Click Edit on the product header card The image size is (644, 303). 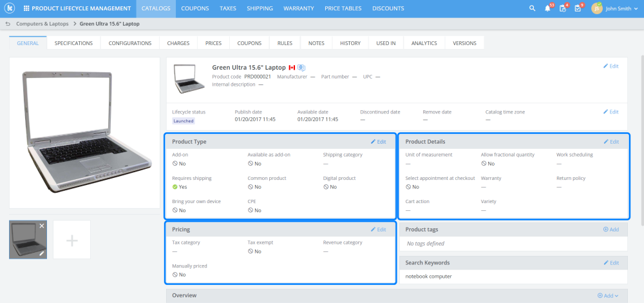611,66
